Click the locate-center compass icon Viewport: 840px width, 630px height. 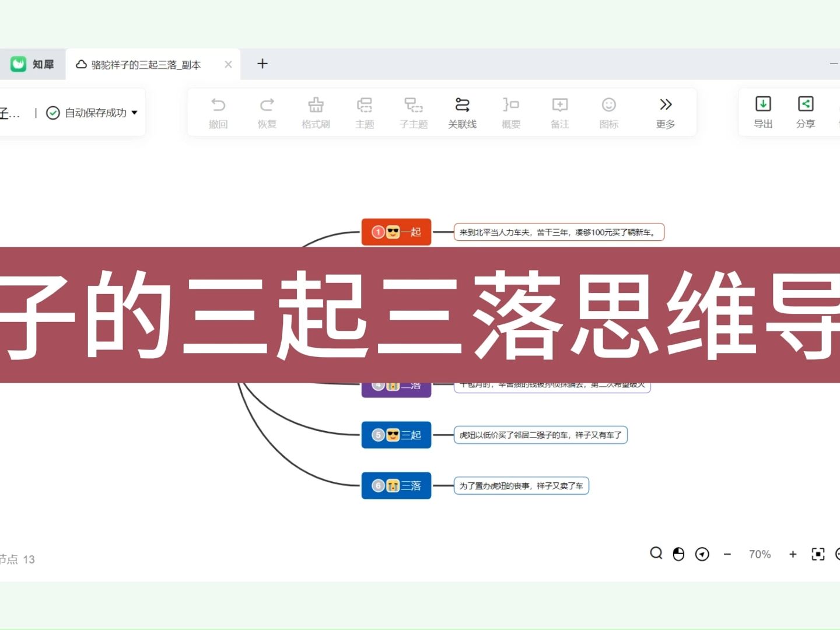click(702, 554)
